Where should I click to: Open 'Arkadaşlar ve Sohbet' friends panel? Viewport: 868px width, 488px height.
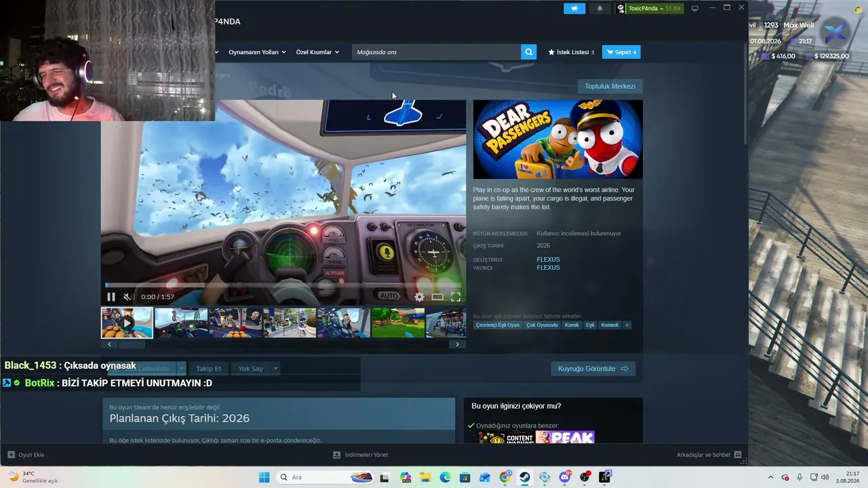point(709,455)
